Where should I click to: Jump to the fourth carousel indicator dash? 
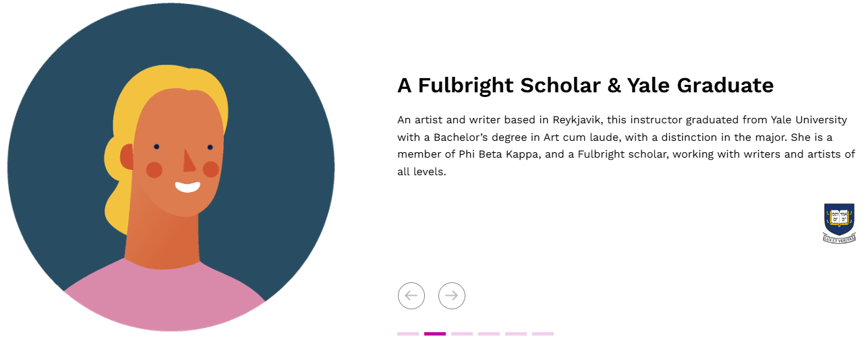[489, 334]
